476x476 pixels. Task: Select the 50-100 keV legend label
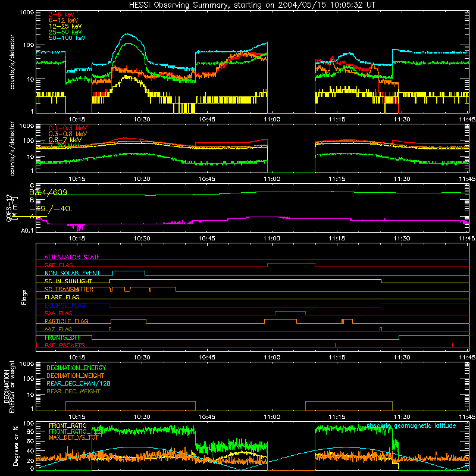pyautogui.click(x=67, y=38)
